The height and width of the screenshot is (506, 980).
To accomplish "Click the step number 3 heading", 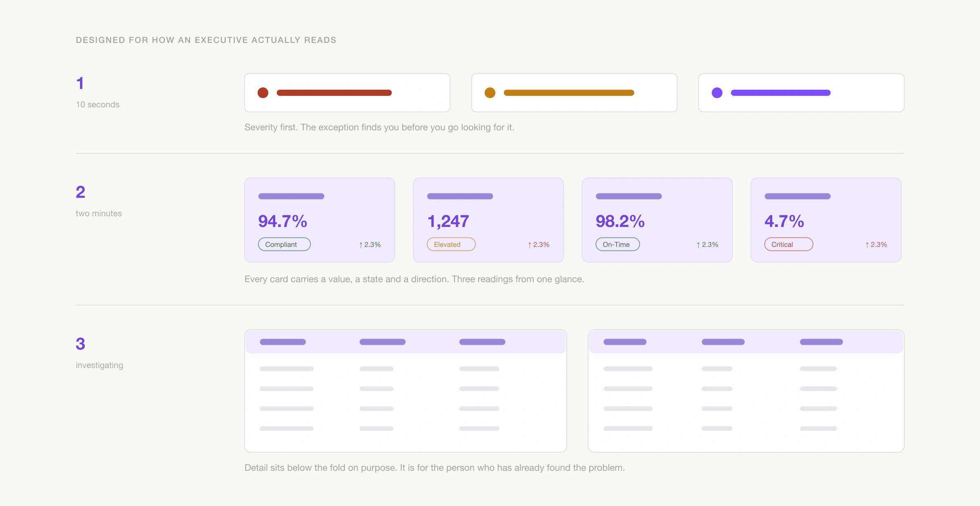I will (x=80, y=344).
